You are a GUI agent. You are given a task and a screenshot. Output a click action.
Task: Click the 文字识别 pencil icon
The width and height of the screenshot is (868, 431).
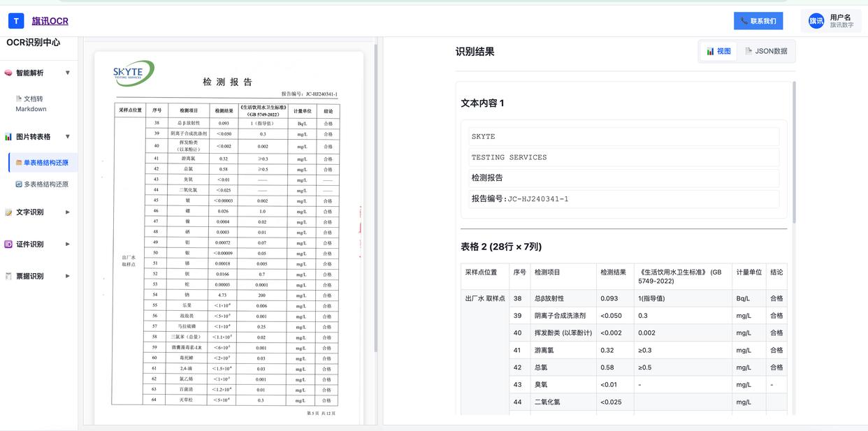[8, 212]
